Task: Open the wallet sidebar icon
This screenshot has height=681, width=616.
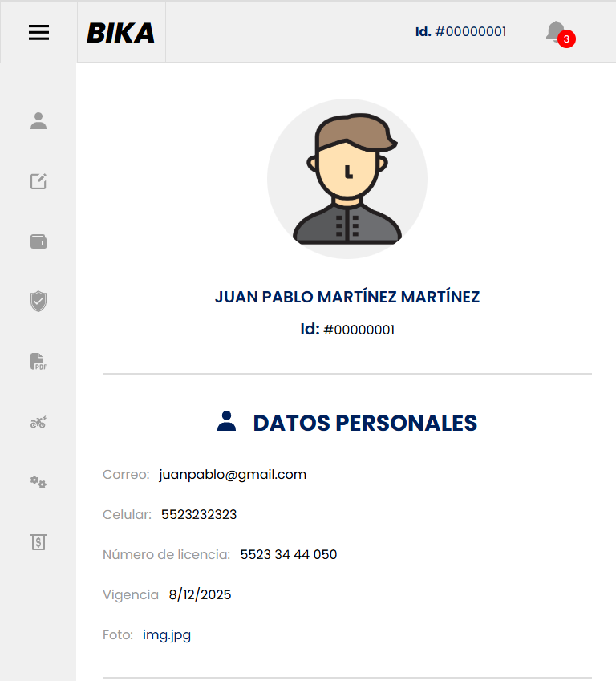Action: click(x=38, y=241)
